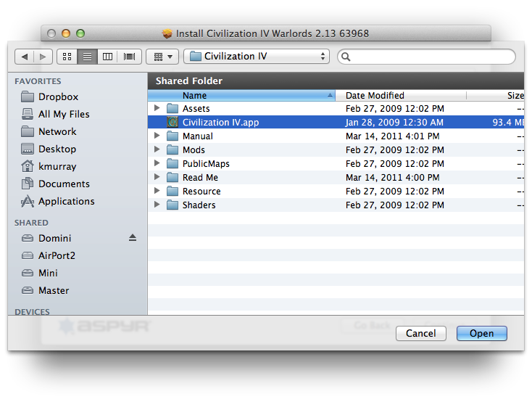Minimize the installer window with yellow button
This screenshot has width=532, height=402.
(x=66, y=33)
